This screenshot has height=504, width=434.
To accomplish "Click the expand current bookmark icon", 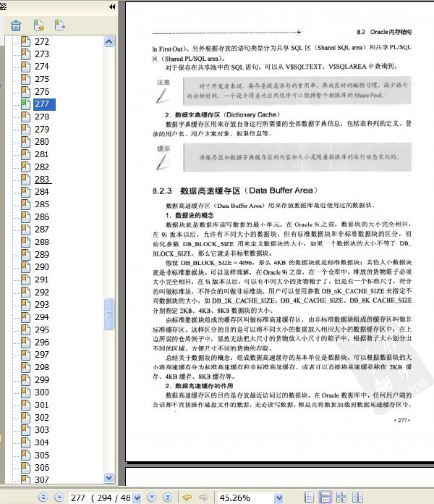I will [x=60, y=25].
